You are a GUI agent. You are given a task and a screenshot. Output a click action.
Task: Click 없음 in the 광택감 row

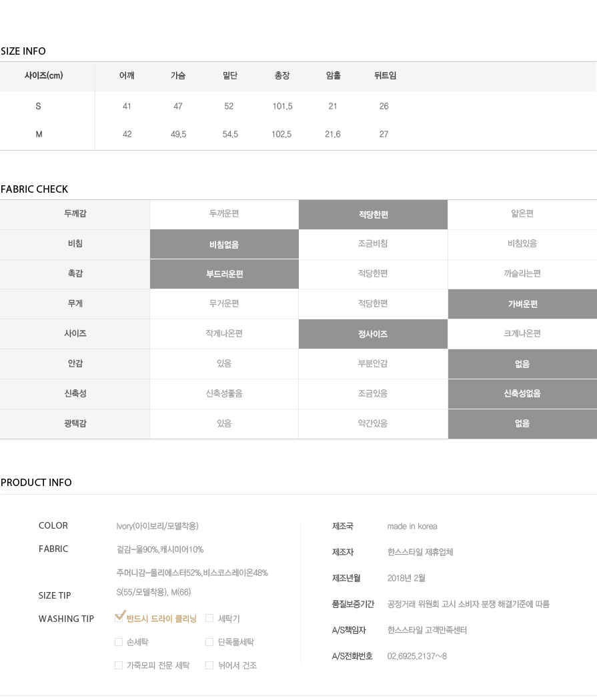[x=522, y=423]
